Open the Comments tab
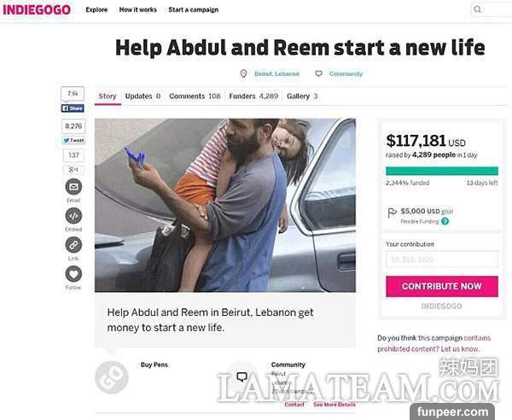The width and height of the screenshot is (512, 420). click(x=195, y=96)
